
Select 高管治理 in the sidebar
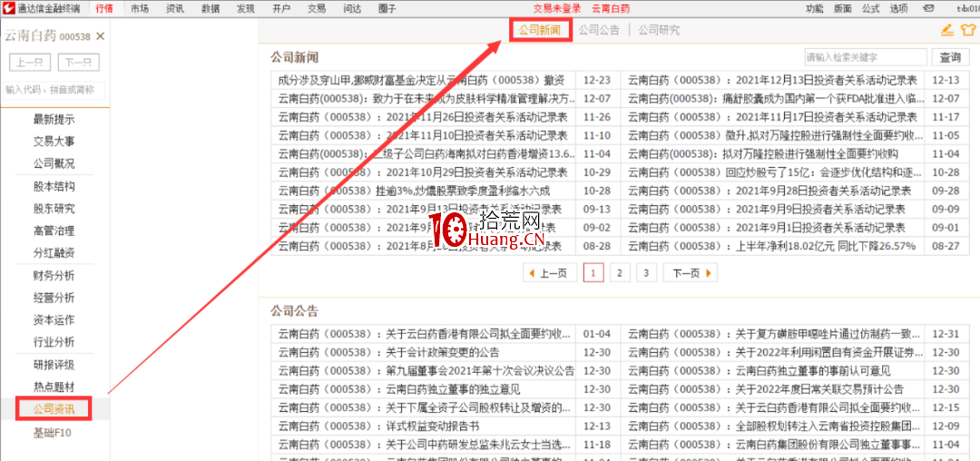54,230
